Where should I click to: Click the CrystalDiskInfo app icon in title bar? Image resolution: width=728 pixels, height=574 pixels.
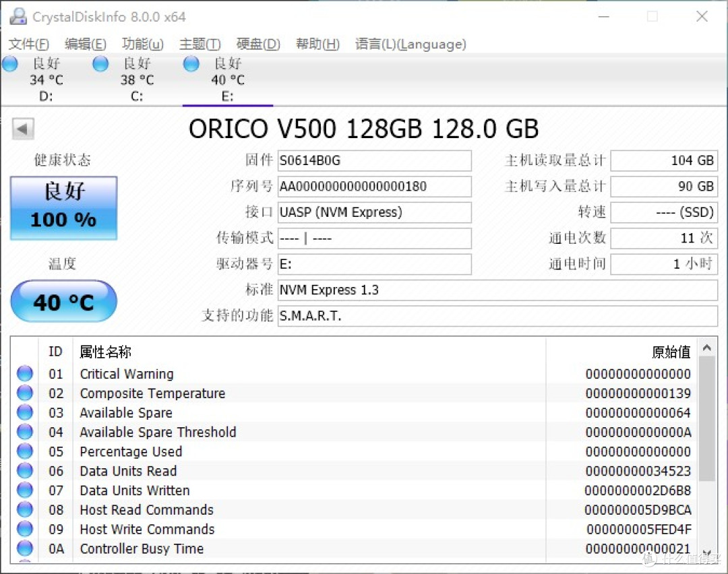coord(18,17)
